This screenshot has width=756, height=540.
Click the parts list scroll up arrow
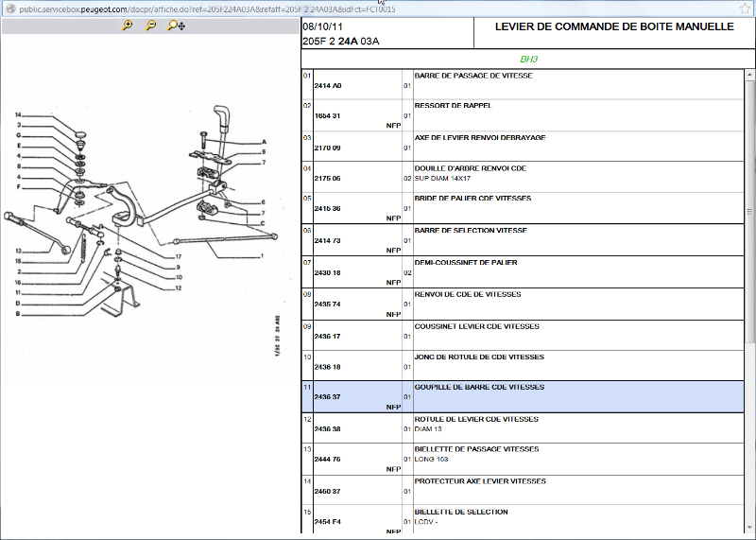(x=749, y=75)
